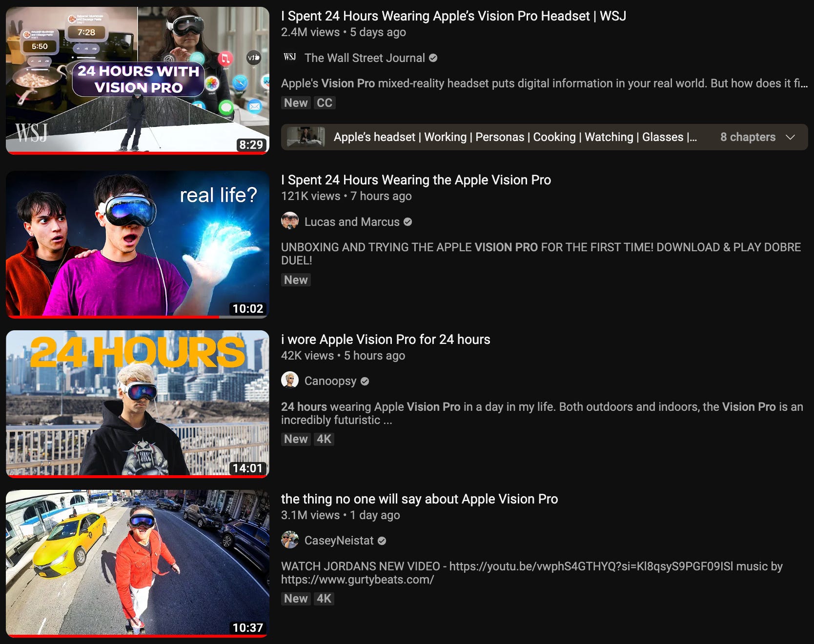
Task: Click the chapter preview thumbnail in chapters bar
Action: 305,137
